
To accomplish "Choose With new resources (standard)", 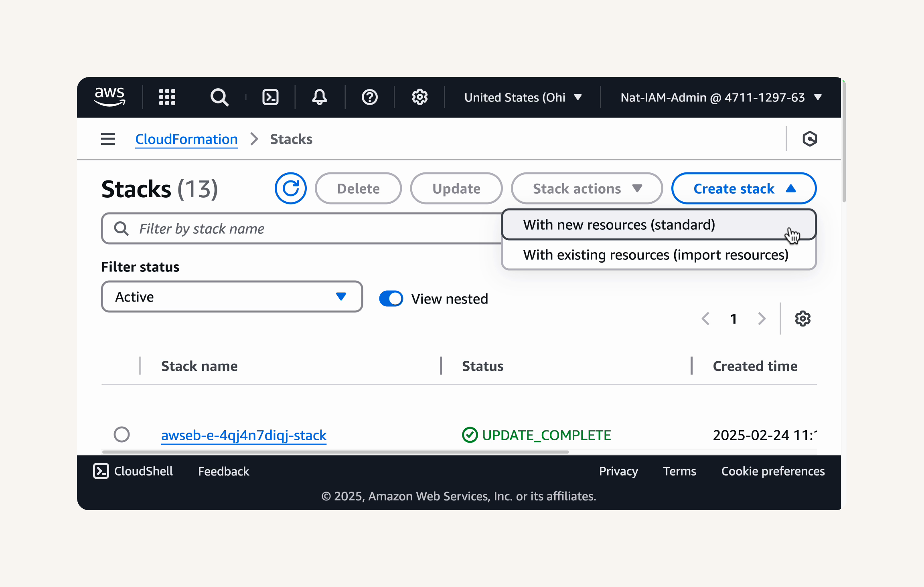I will pyautogui.click(x=659, y=225).
